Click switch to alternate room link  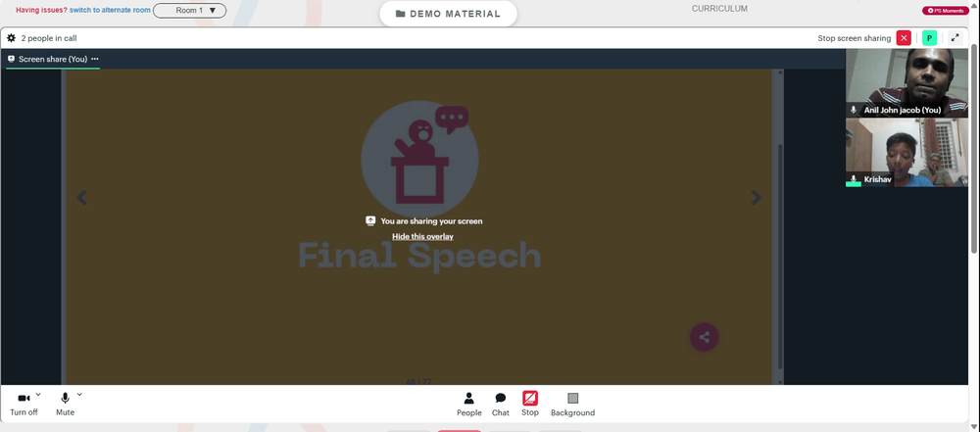click(110, 11)
